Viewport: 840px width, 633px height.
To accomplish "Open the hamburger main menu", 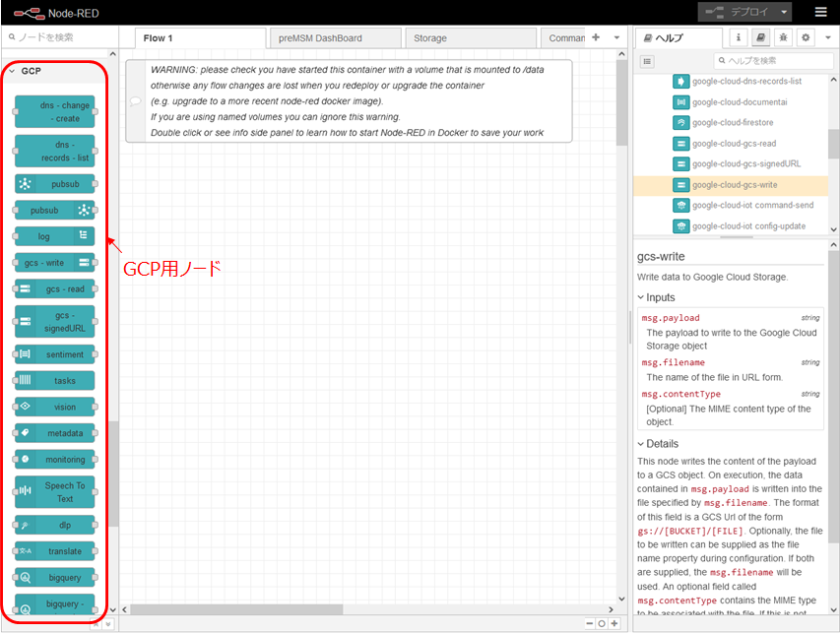I will coord(820,12).
